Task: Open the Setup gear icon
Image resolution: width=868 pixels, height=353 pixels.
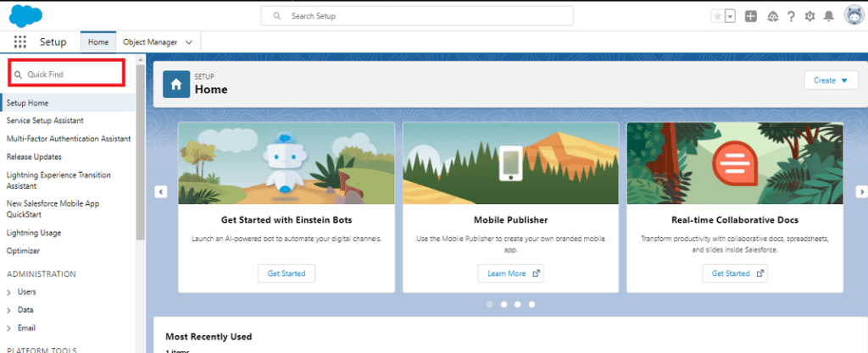Action: click(810, 17)
